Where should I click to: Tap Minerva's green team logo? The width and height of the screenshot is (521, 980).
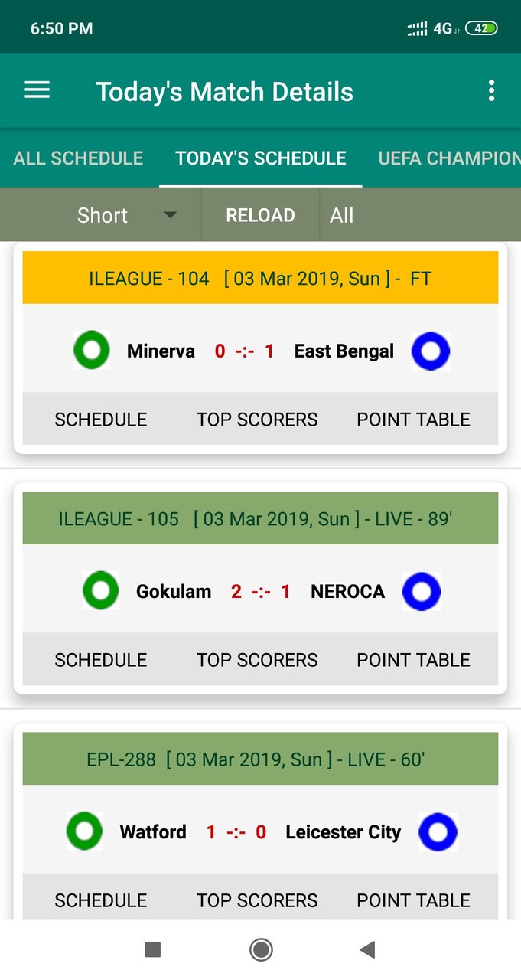coord(92,351)
